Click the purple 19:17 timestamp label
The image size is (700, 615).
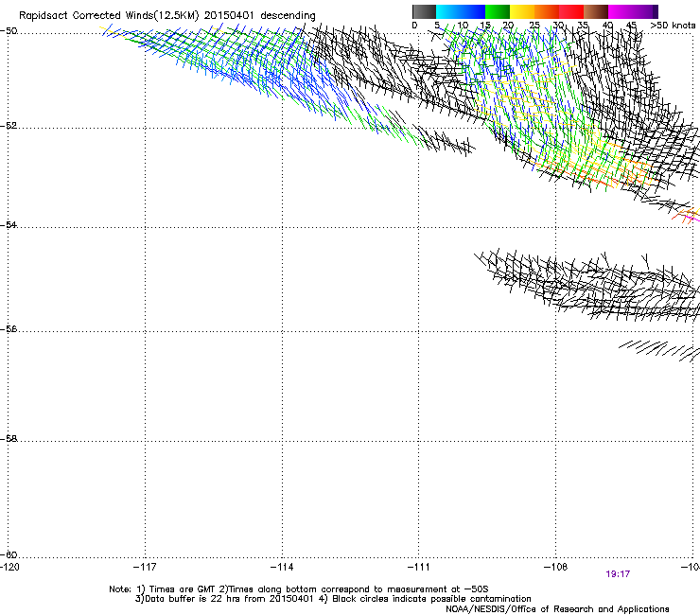(618, 574)
